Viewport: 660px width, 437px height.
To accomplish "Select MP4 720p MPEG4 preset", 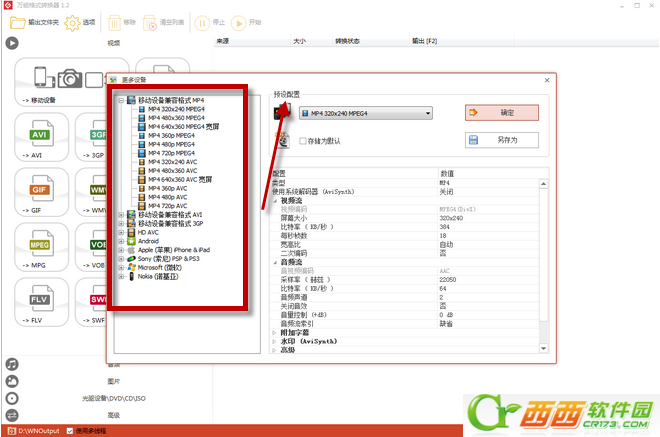I will tap(171, 153).
